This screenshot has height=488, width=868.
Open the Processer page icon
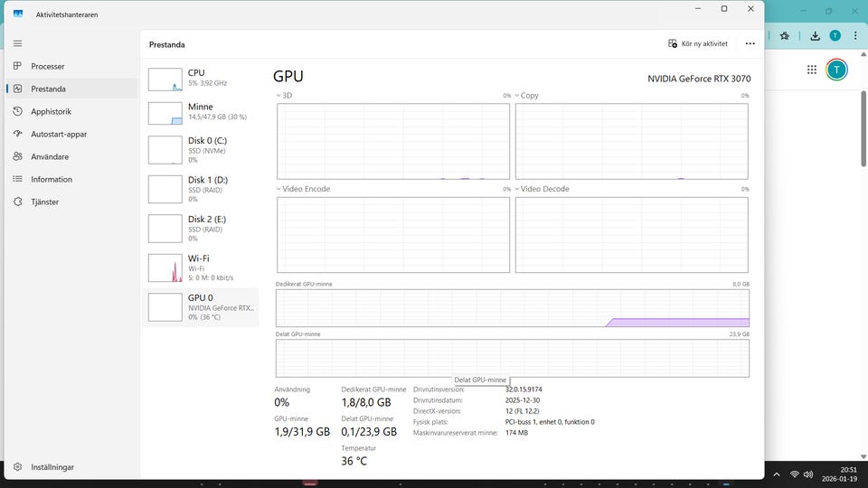[x=17, y=66]
